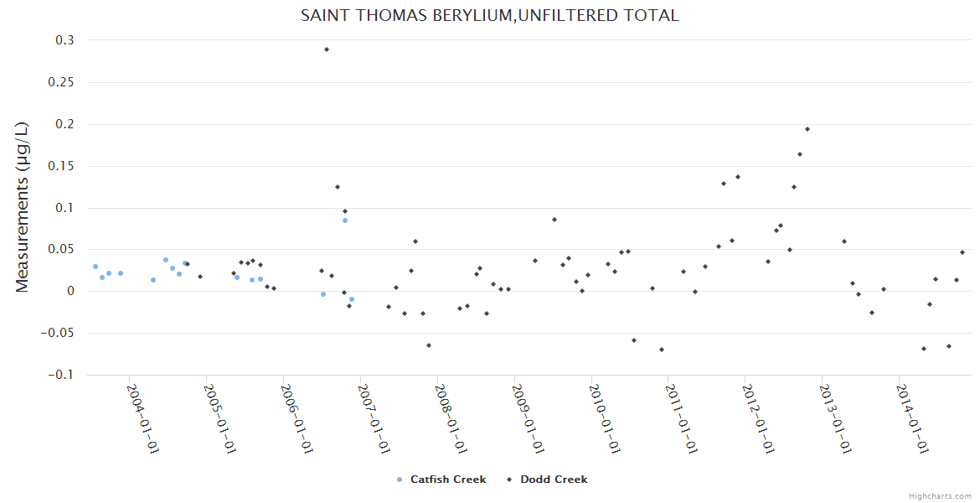Click the -0.1 y-axis tick label

click(60, 375)
